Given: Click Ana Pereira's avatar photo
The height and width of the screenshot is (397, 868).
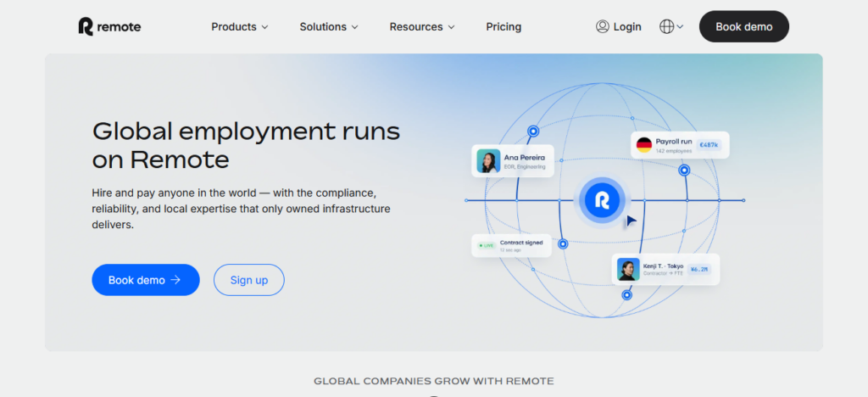Looking at the screenshot, I should (488, 161).
